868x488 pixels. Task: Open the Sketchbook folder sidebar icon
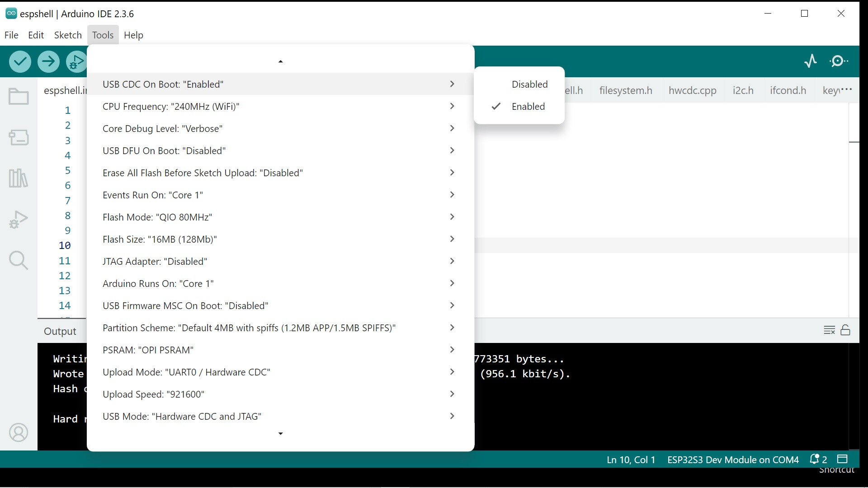(19, 96)
